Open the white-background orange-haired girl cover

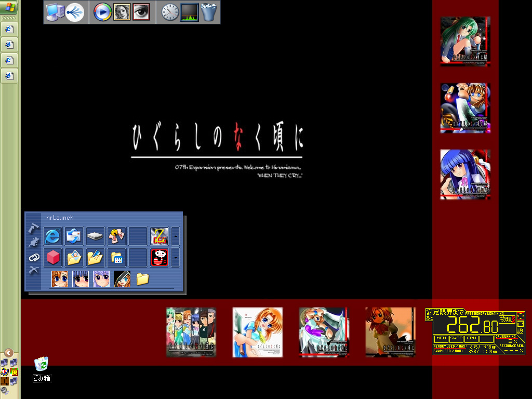[258, 332]
